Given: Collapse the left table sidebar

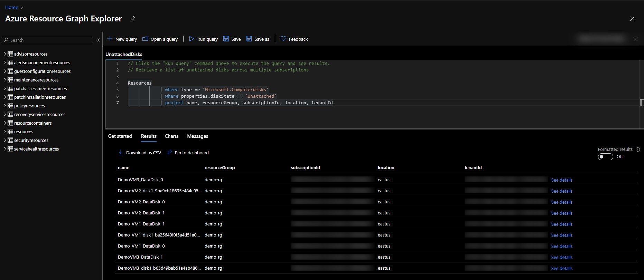Looking at the screenshot, I should (x=98, y=40).
